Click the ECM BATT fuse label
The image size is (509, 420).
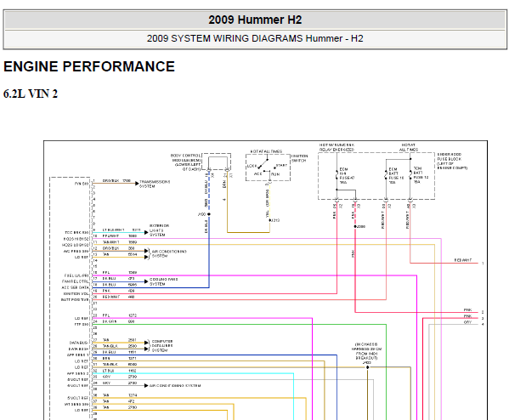396,176
